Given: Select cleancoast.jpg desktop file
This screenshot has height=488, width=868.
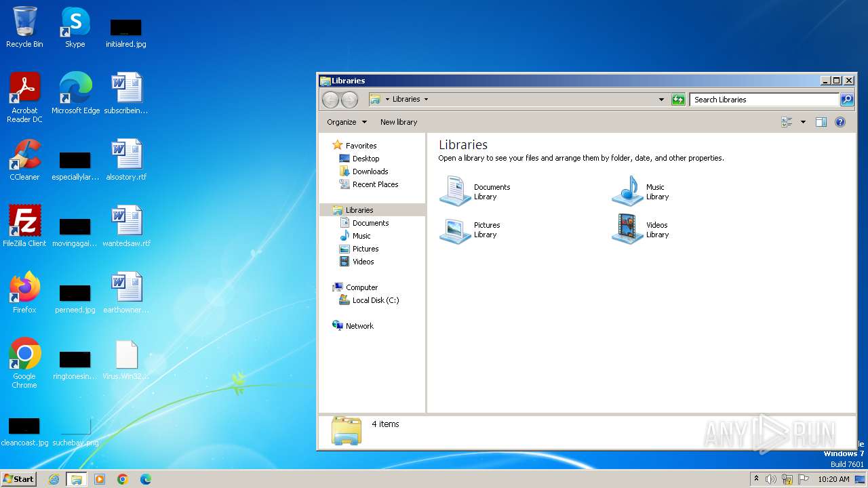Looking at the screenshot, I should (x=24, y=431).
